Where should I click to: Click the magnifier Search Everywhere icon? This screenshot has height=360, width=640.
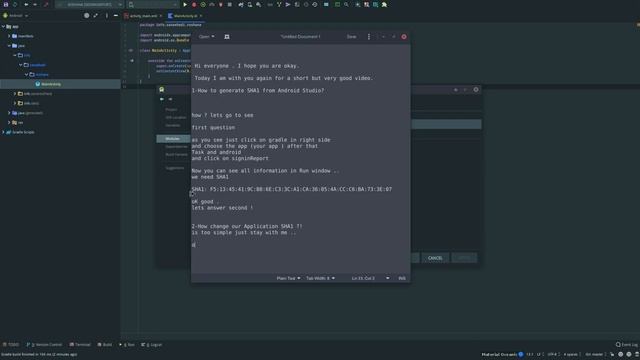click(346, 4)
